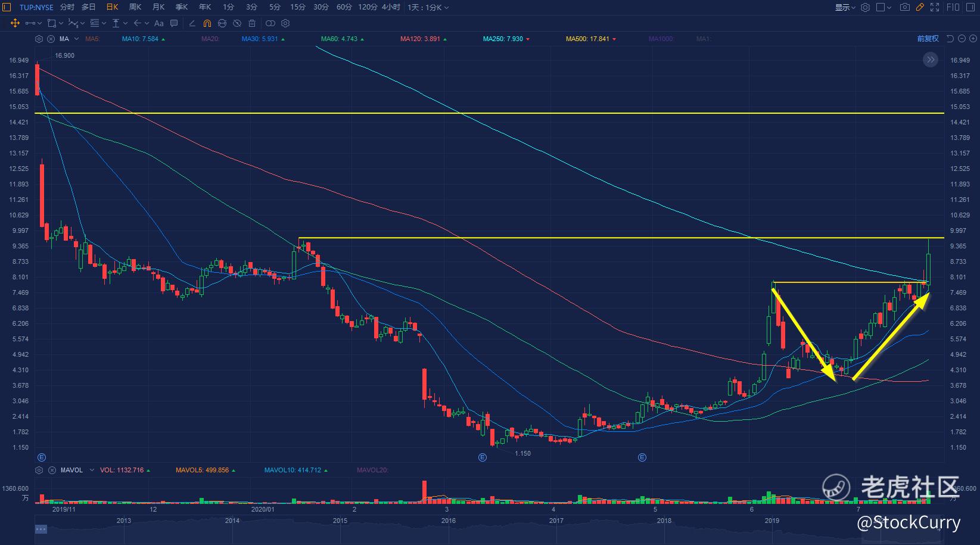Open MA indicator settings gear
980x545 pixels.
coord(39,39)
